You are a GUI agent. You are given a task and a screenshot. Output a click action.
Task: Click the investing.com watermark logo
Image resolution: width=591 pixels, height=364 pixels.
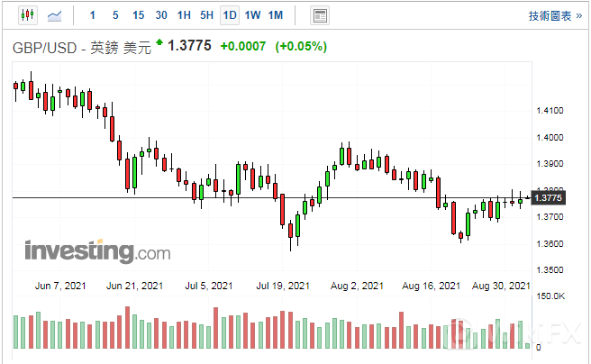97,250
